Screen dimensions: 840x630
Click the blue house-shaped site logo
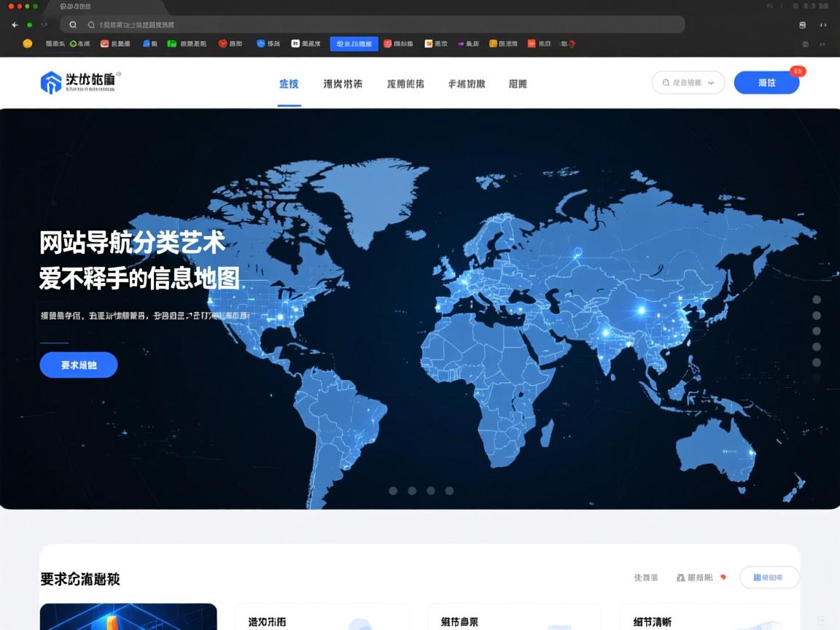tap(52, 82)
